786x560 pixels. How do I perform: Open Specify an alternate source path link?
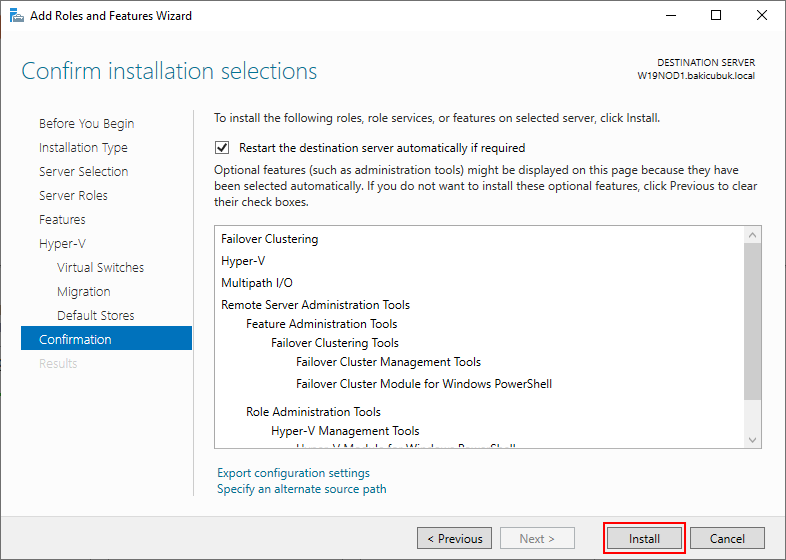pos(302,489)
